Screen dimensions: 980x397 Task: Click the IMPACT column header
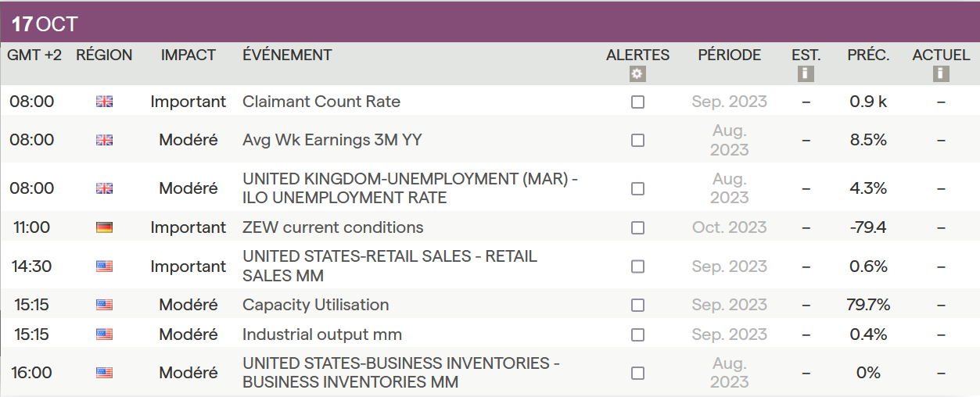pos(188,55)
